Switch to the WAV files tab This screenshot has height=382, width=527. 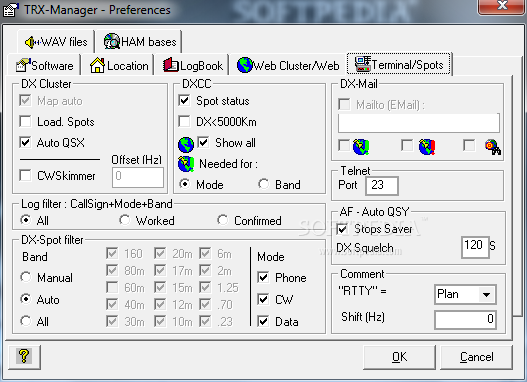click(x=56, y=42)
